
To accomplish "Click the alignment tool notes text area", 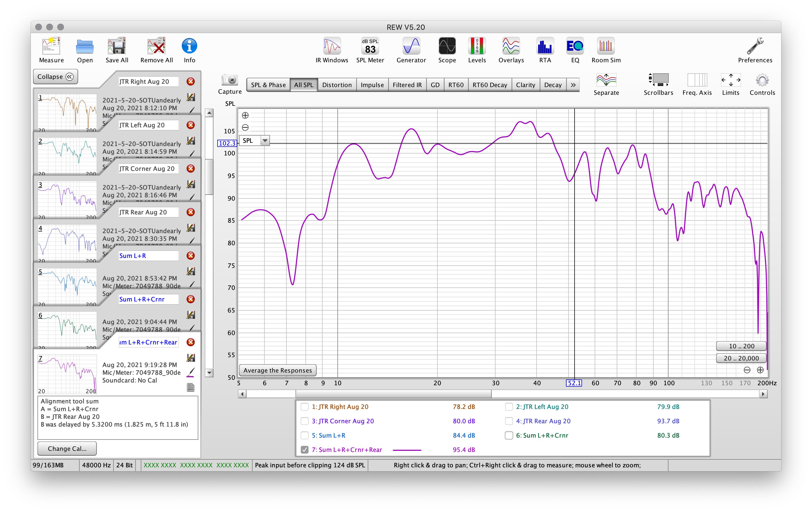I will [118, 417].
